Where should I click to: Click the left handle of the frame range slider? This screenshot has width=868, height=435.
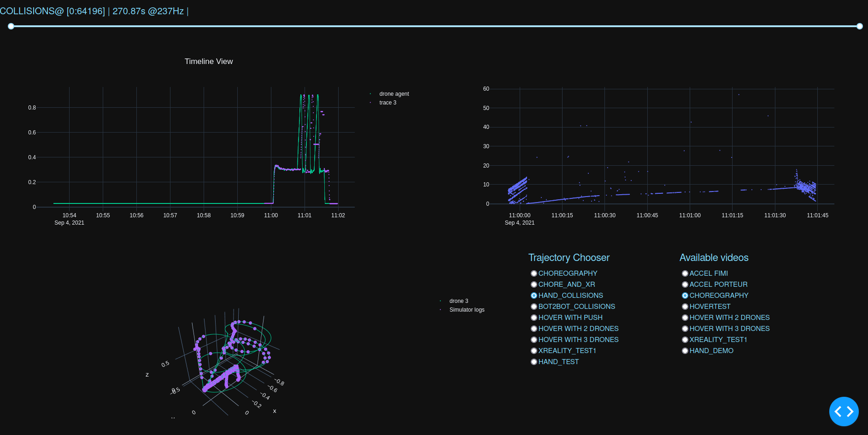pyautogui.click(x=11, y=26)
